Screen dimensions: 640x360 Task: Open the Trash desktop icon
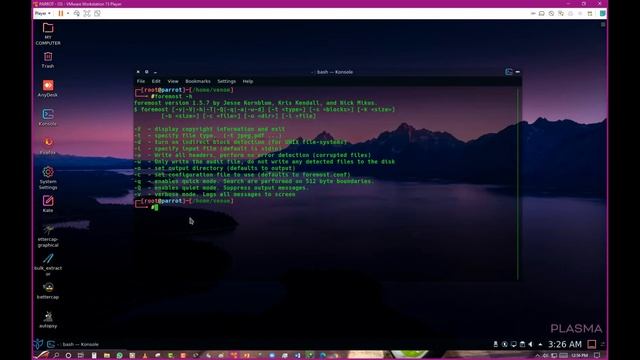coord(48,60)
